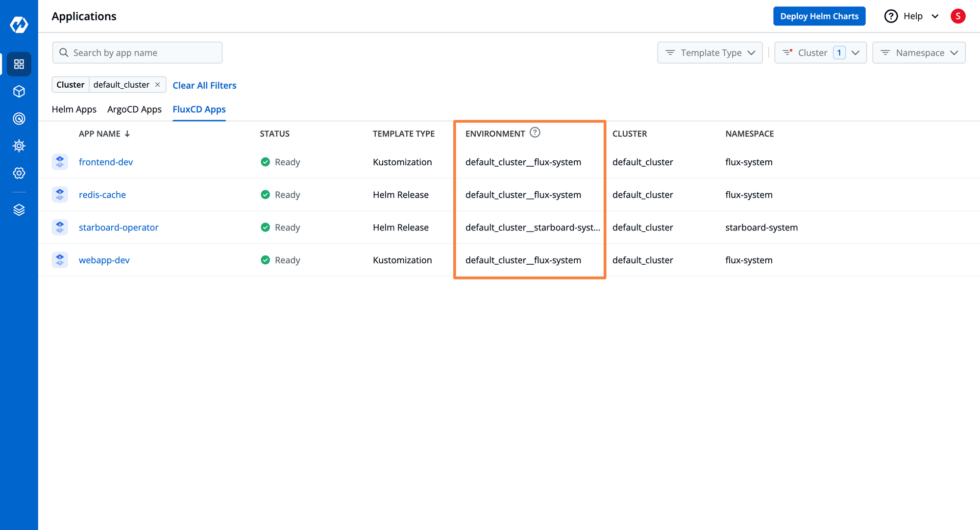Expand the Template Type filter dropdown
This screenshot has width=980, height=530.
(x=710, y=52)
